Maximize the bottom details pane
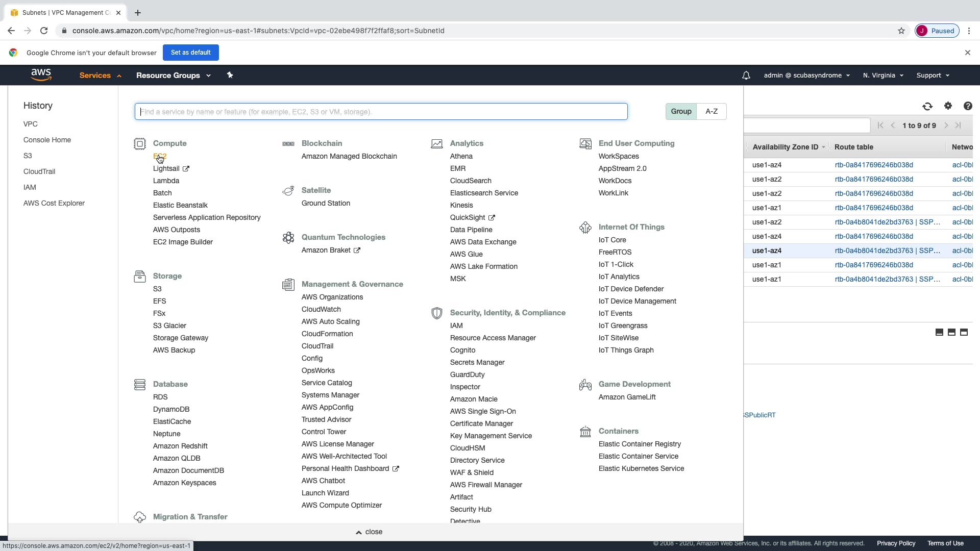This screenshot has height=551, width=980. (x=964, y=332)
